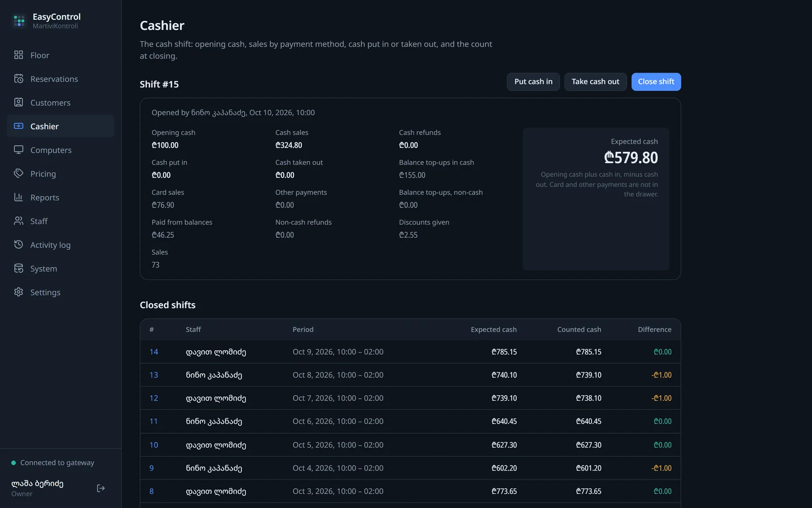812x508 pixels.
Task: Navigate to Activity log
Action: coord(60,245)
